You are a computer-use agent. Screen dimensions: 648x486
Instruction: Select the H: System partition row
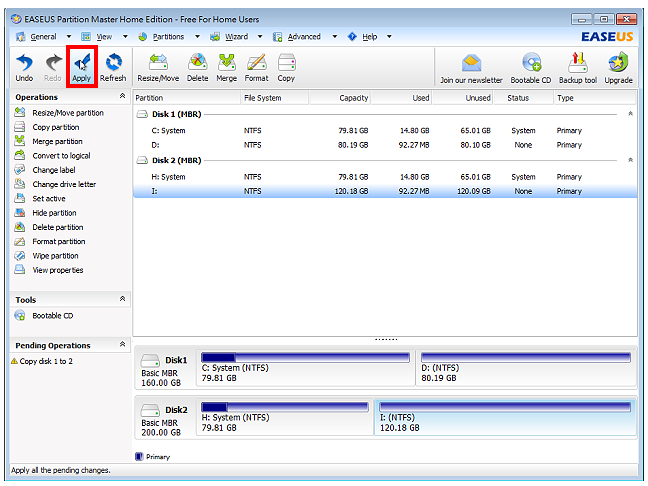click(x=384, y=177)
